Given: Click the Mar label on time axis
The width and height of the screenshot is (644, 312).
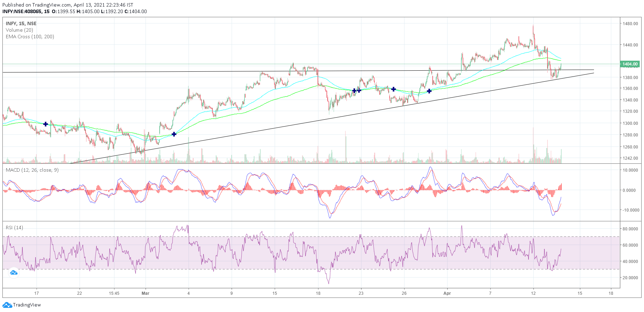Looking at the screenshot, I should [x=145, y=293].
